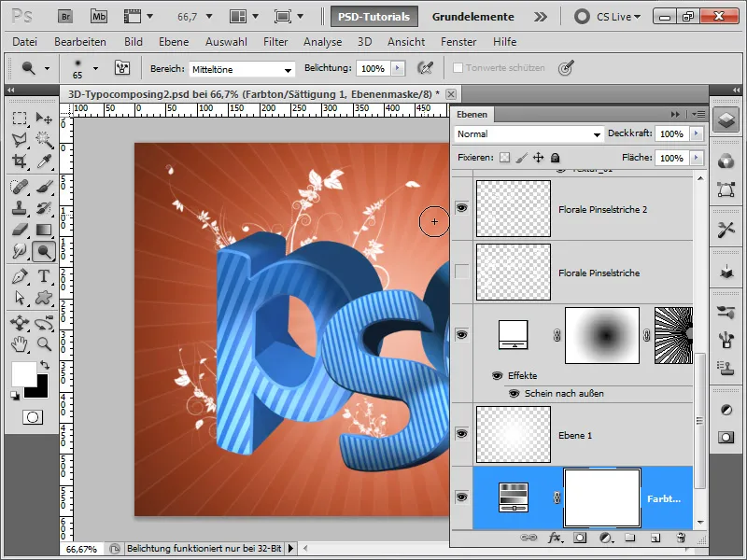Image resolution: width=747 pixels, height=560 pixels.
Task: Select the 3D Object Rotate tool
Action: click(x=20, y=323)
